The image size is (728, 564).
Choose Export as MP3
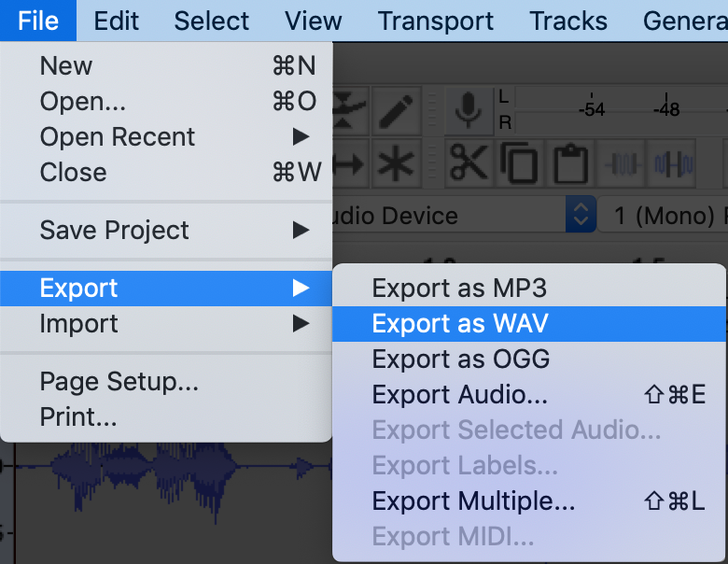(x=458, y=289)
